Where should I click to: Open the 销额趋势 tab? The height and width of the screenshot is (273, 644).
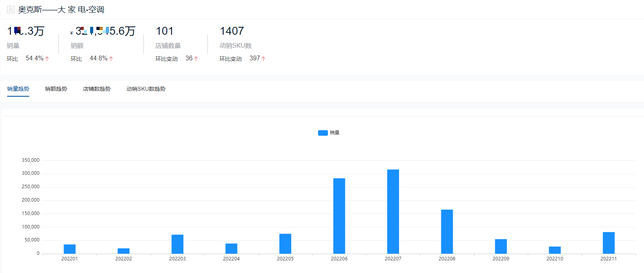[56, 89]
